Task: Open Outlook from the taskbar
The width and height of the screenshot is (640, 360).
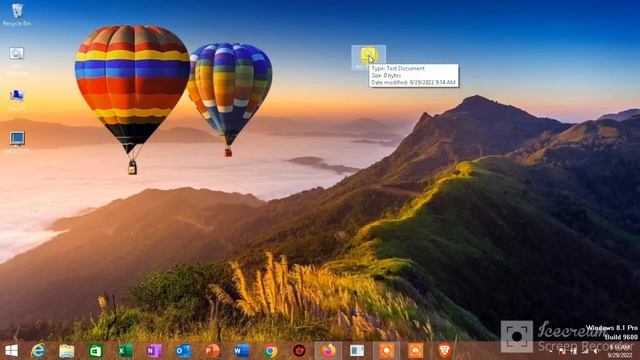Action: [x=183, y=351]
